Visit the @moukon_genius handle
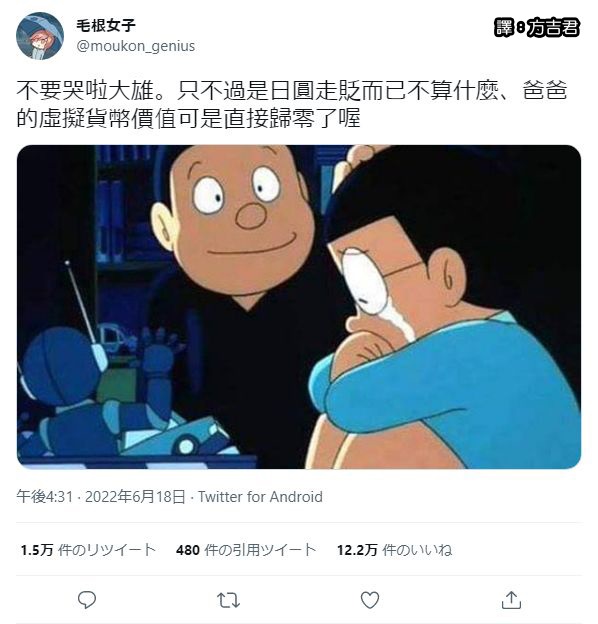This screenshot has width=598, height=624. click(x=136, y=46)
